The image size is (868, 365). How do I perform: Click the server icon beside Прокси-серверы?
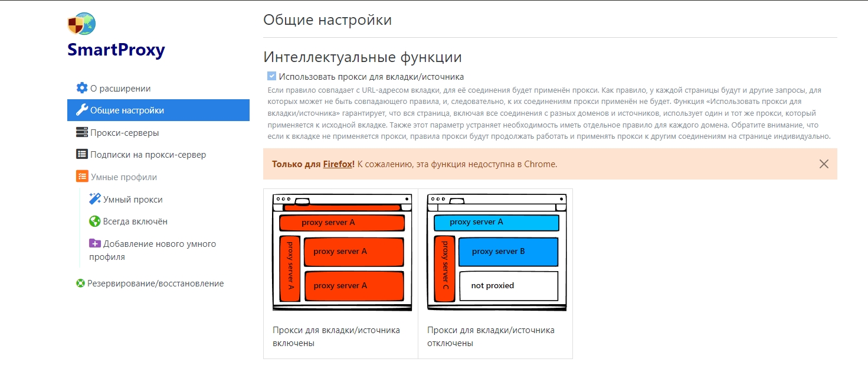pyautogui.click(x=82, y=133)
